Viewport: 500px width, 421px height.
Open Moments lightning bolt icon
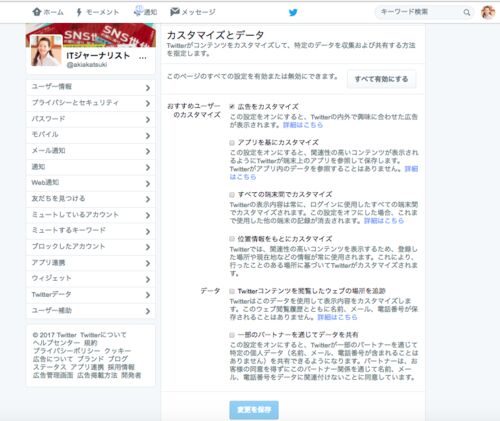pos(79,12)
